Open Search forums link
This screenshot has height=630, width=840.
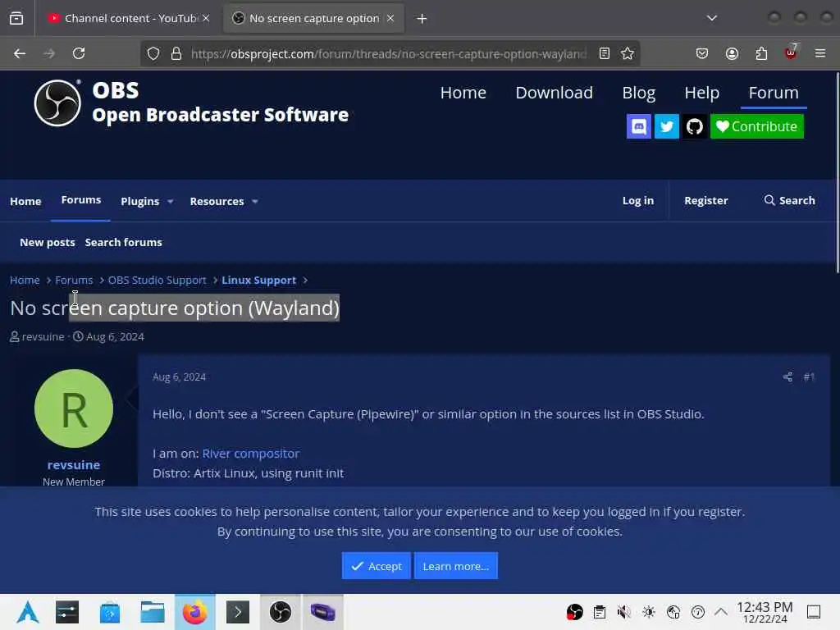(123, 242)
